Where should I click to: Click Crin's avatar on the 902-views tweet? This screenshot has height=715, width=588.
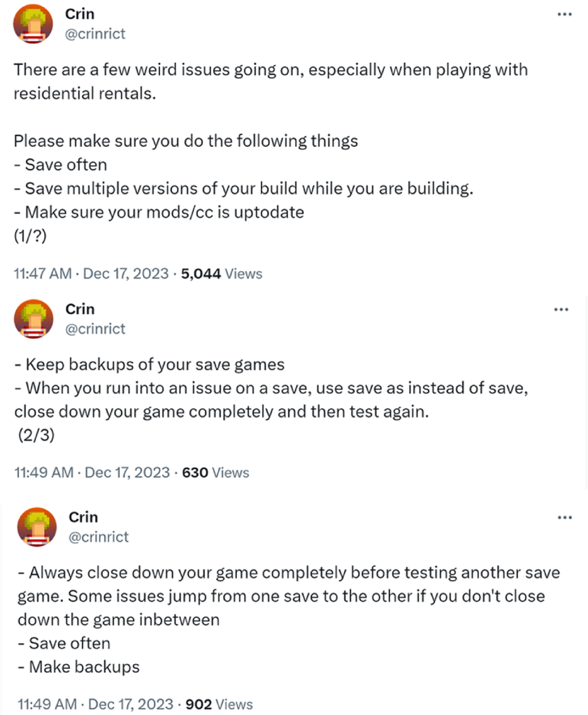pyautogui.click(x=37, y=527)
